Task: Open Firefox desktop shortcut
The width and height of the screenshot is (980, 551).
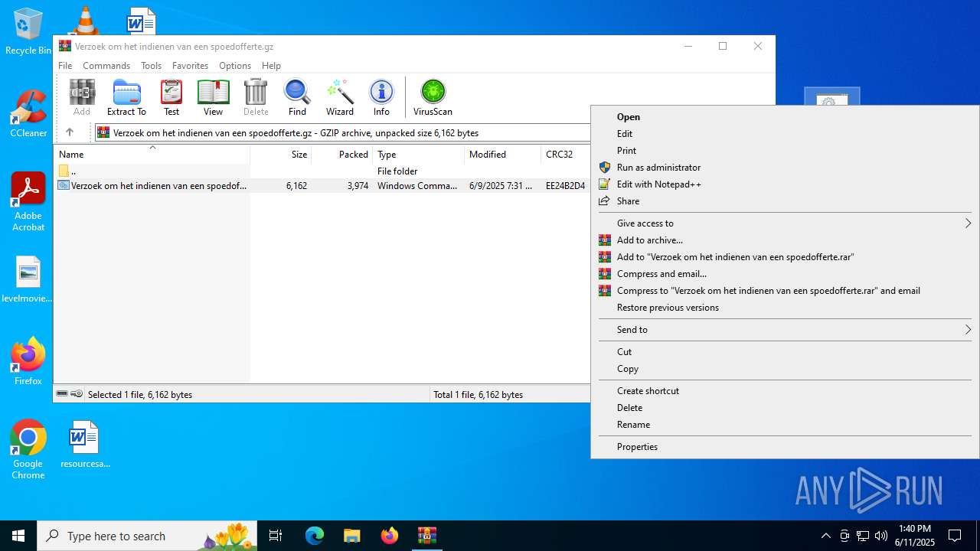Action: point(28,361)
